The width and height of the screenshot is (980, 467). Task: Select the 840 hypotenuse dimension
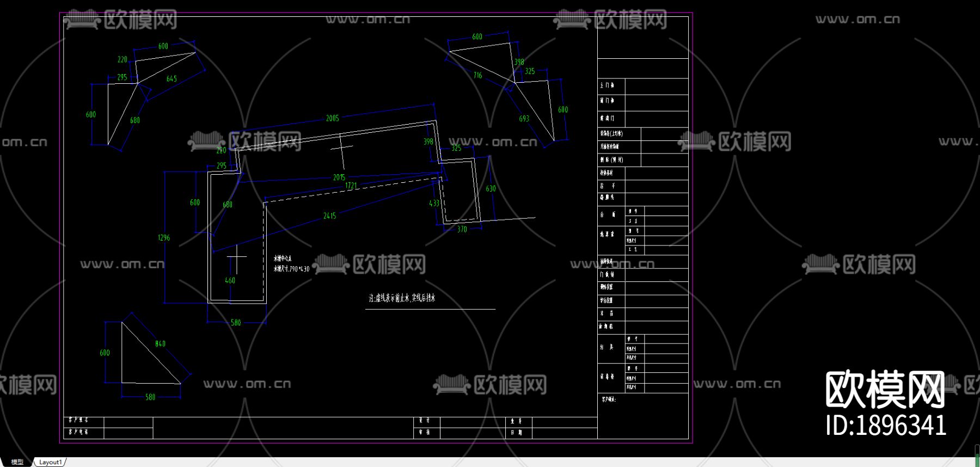point(160,344)
